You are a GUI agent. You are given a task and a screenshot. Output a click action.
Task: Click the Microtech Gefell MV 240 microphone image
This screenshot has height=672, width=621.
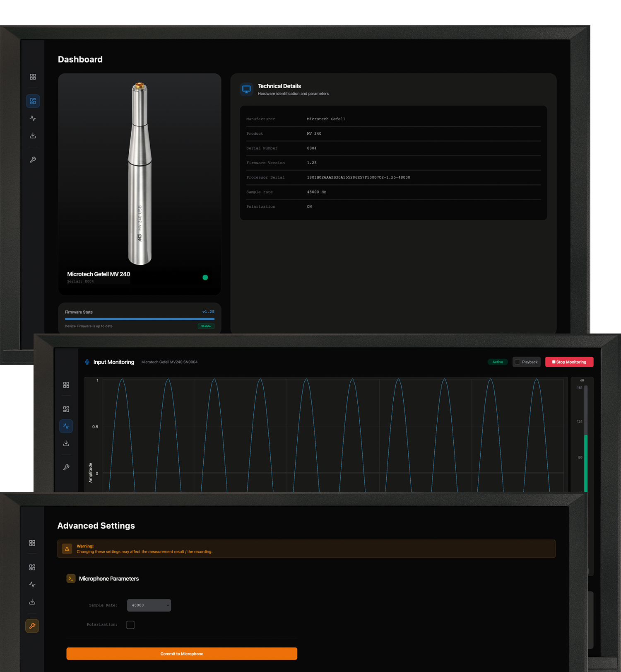[140, 174]
